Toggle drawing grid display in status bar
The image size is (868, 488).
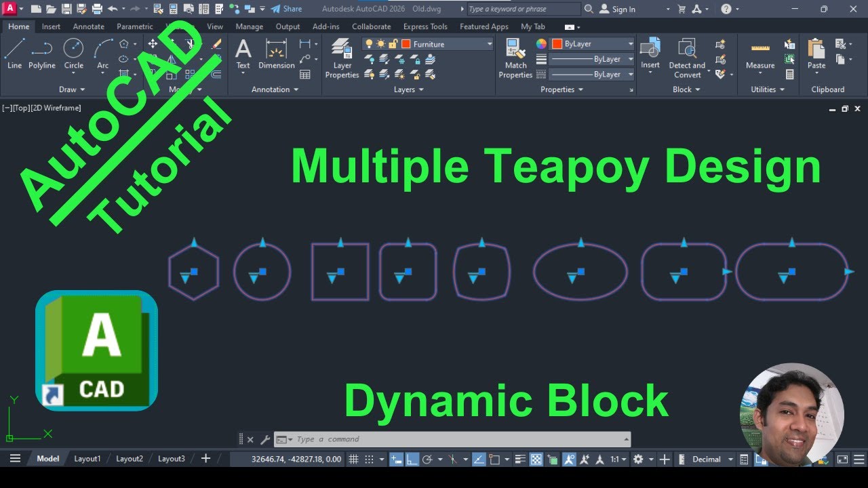pos(353,459)
